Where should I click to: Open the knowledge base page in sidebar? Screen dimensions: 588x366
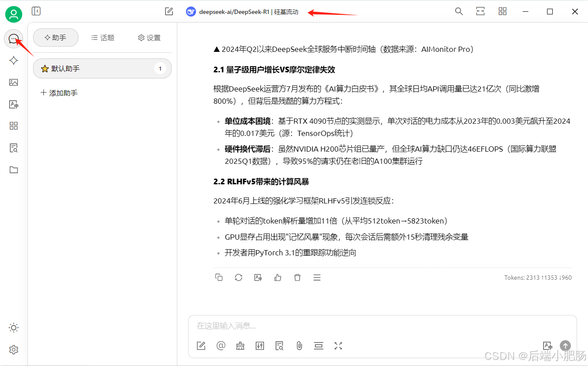coord(14,148)
